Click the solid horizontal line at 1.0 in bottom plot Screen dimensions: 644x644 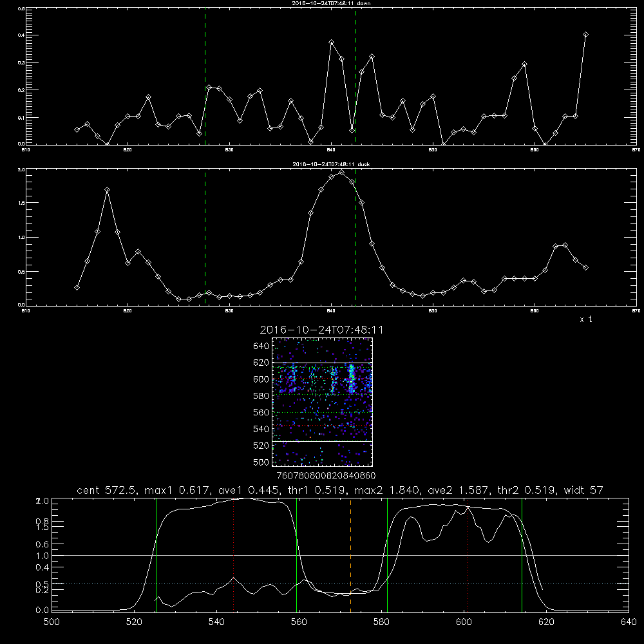click(340, 555)
